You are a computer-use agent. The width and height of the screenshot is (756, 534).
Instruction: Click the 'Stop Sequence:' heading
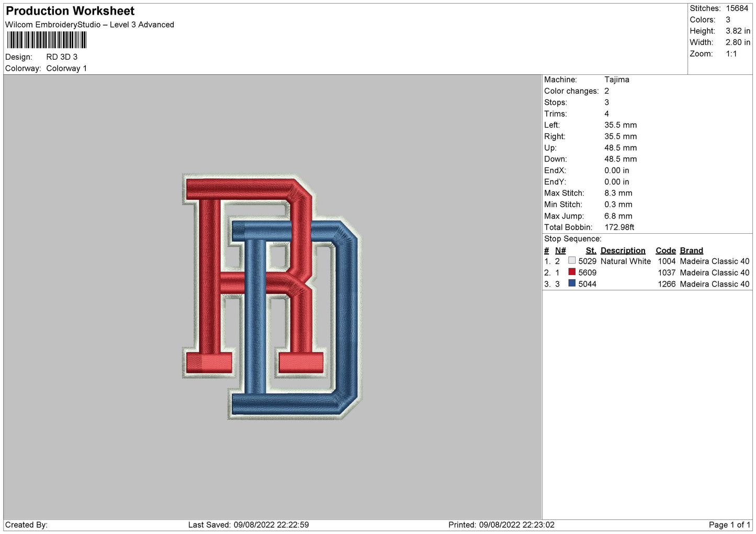pos(573,239)
